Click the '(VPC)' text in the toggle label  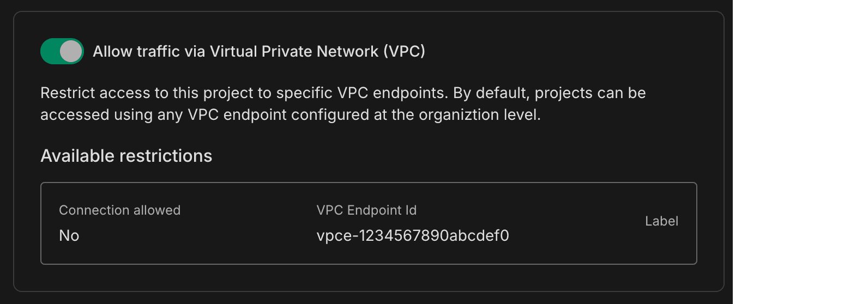click(x=404, y=51)
